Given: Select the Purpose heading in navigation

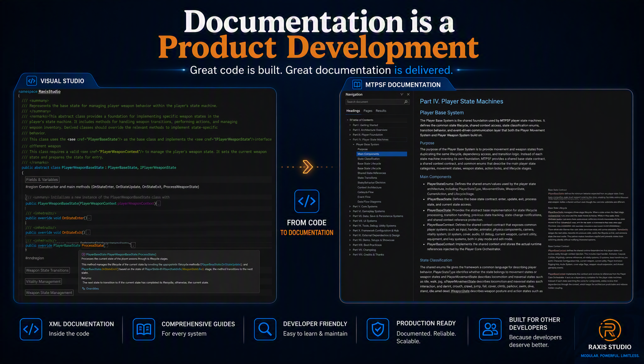Looking at the screenshot, I should (362, 149).
